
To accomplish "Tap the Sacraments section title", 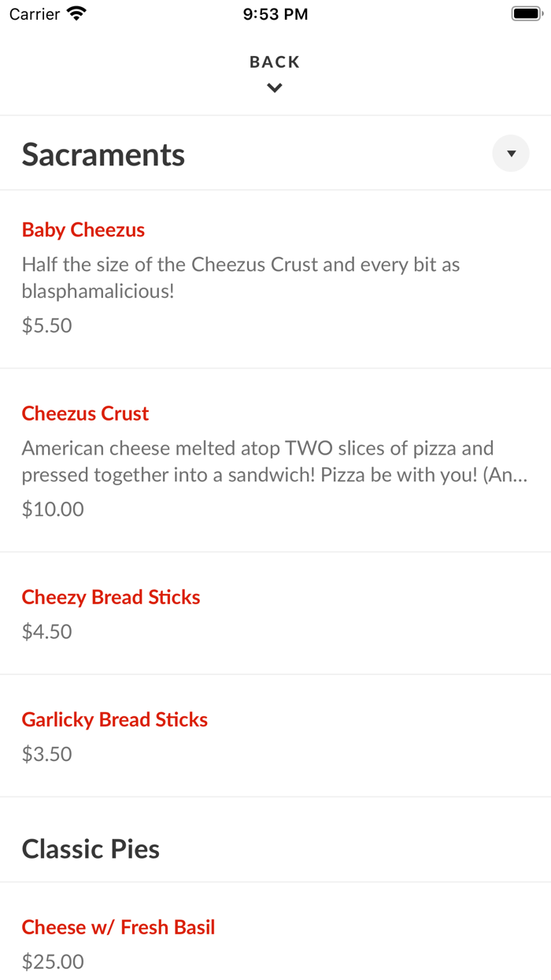I will [103, 154].
